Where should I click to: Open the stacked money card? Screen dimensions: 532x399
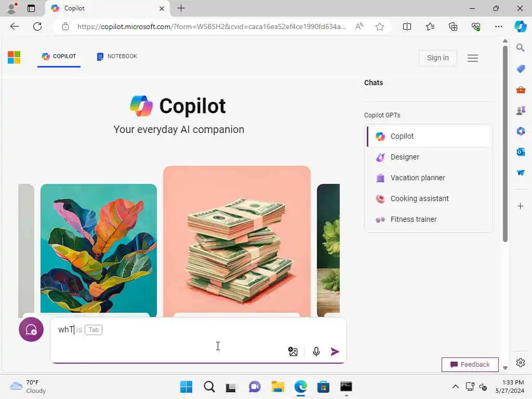[237, 241]
